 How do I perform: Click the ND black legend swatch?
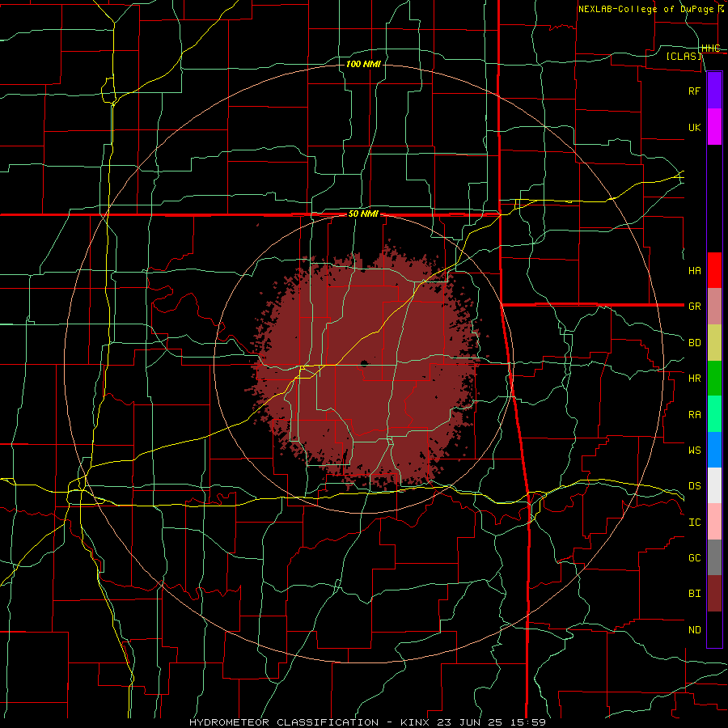[714, 629]
